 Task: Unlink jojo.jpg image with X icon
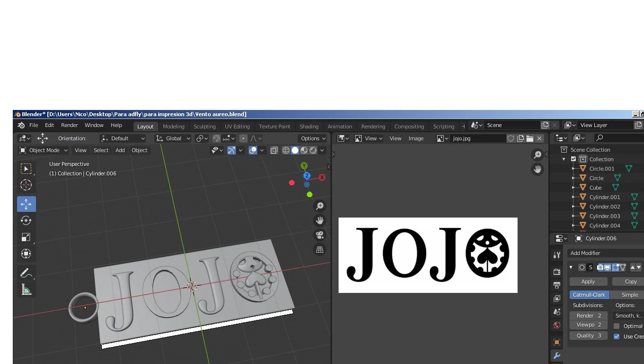tap(539, 138)
